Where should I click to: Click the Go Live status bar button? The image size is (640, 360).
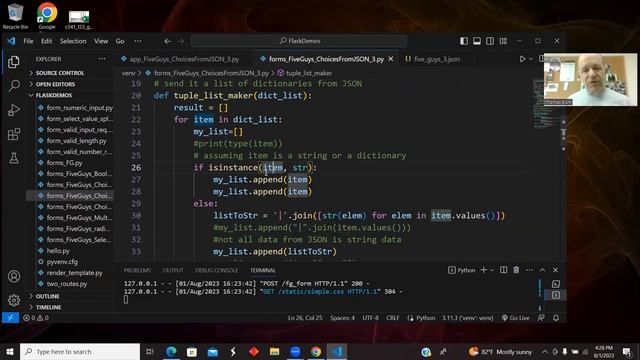coord(516,318)
